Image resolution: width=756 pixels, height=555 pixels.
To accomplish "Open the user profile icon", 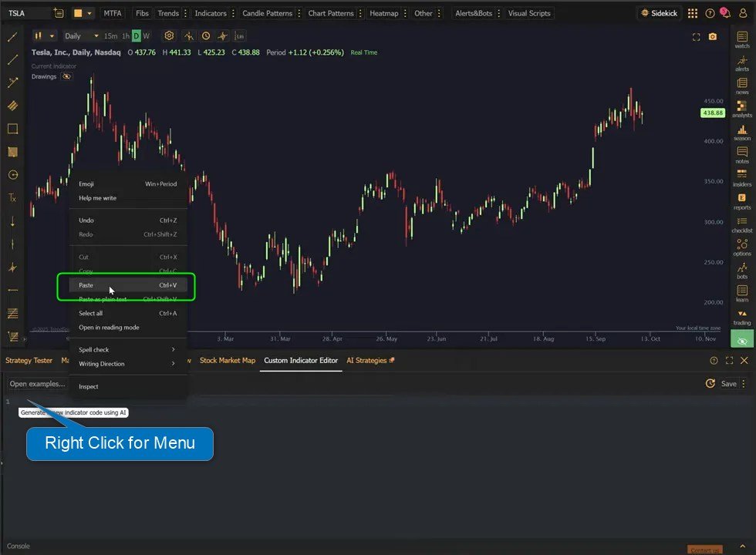I will coord(743,13).
